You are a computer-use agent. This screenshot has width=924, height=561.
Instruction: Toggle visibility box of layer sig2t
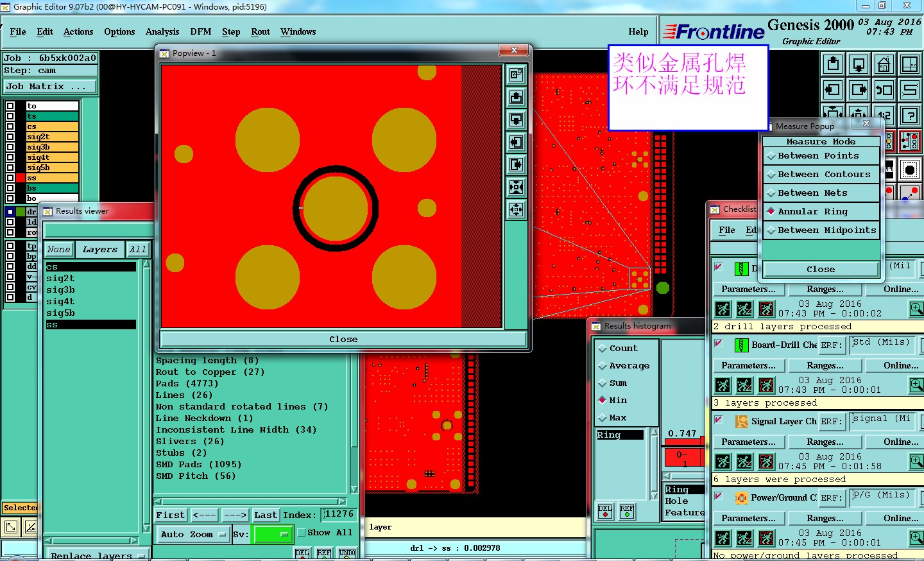tap(10, 137)
